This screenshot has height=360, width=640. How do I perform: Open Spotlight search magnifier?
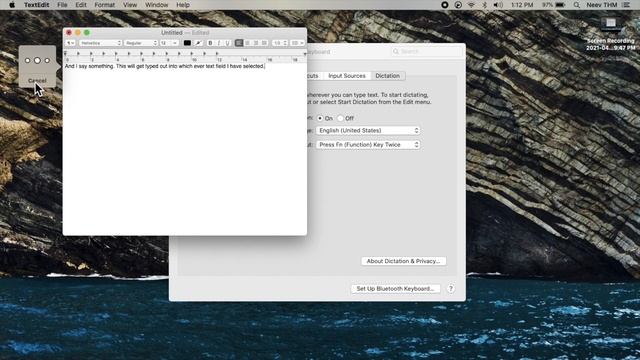pos(576,5)
